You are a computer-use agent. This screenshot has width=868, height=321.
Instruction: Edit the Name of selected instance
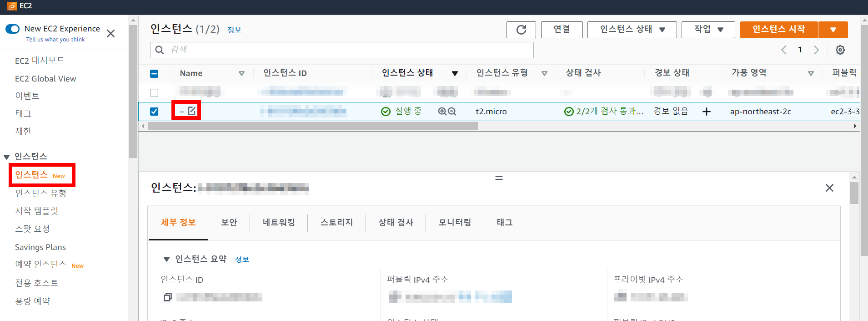pyautogui.click(x=192, y=111)
